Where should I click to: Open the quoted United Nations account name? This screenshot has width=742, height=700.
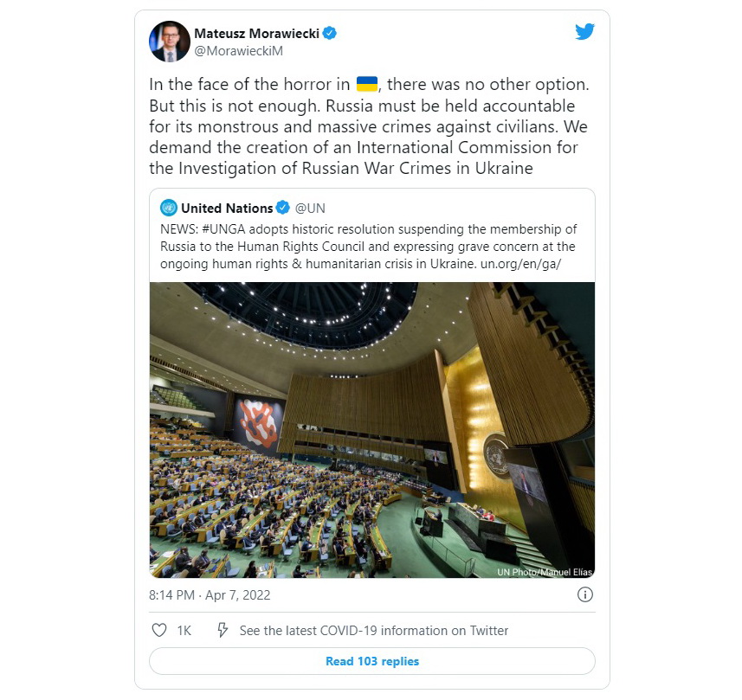(x=227, y=209)
